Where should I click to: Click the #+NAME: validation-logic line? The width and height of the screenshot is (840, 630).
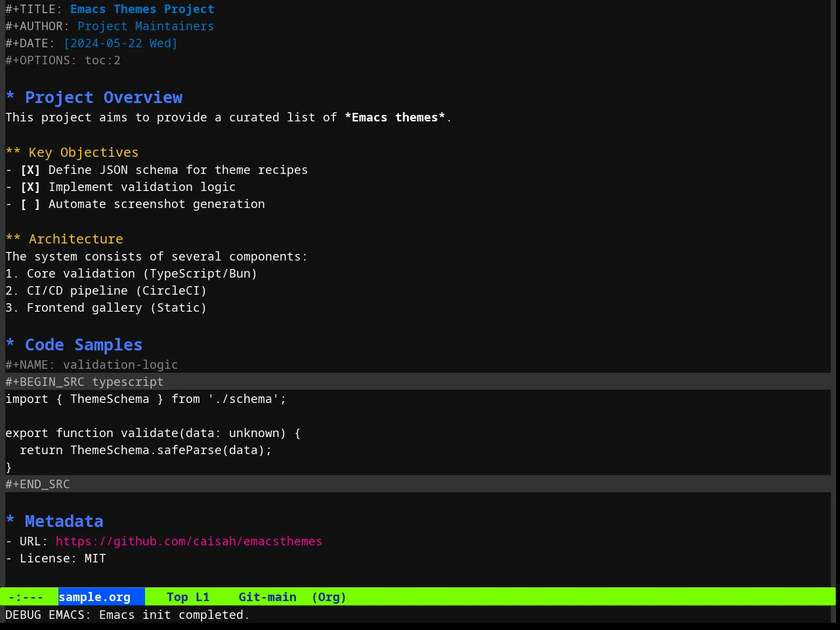[x=92, y=365]
